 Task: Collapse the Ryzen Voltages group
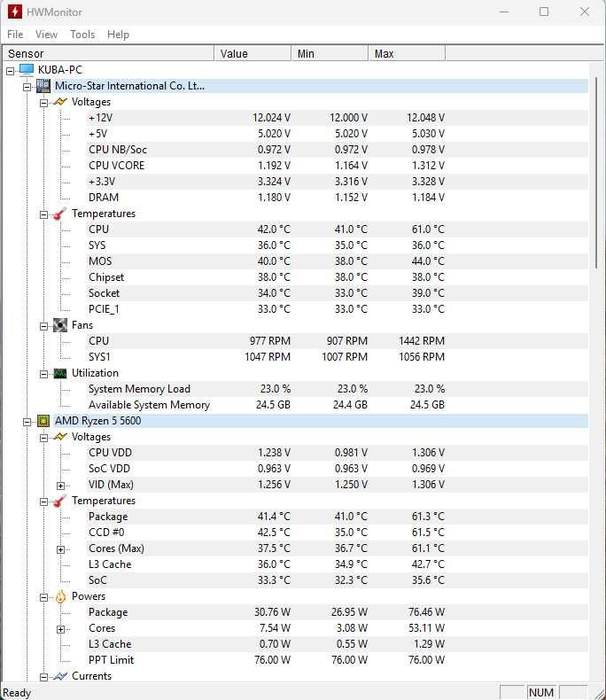(43, 438)
